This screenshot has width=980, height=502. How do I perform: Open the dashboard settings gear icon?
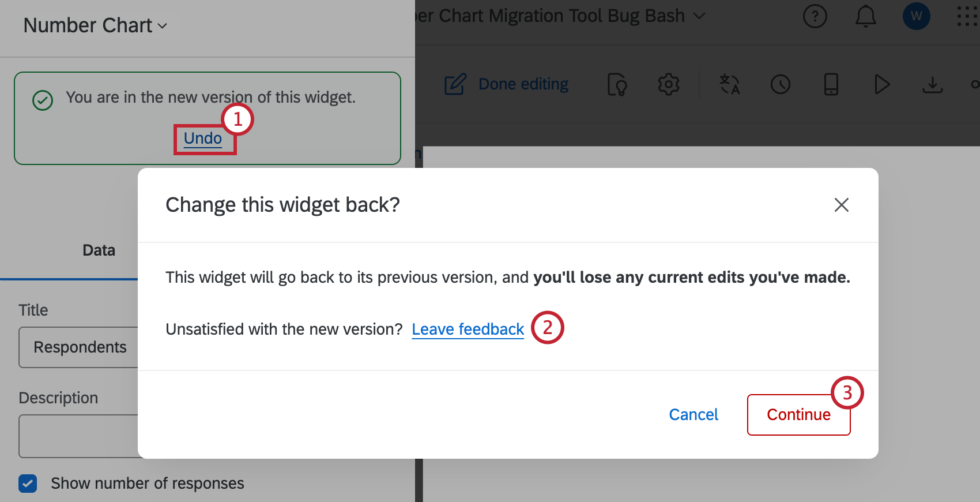668,84
